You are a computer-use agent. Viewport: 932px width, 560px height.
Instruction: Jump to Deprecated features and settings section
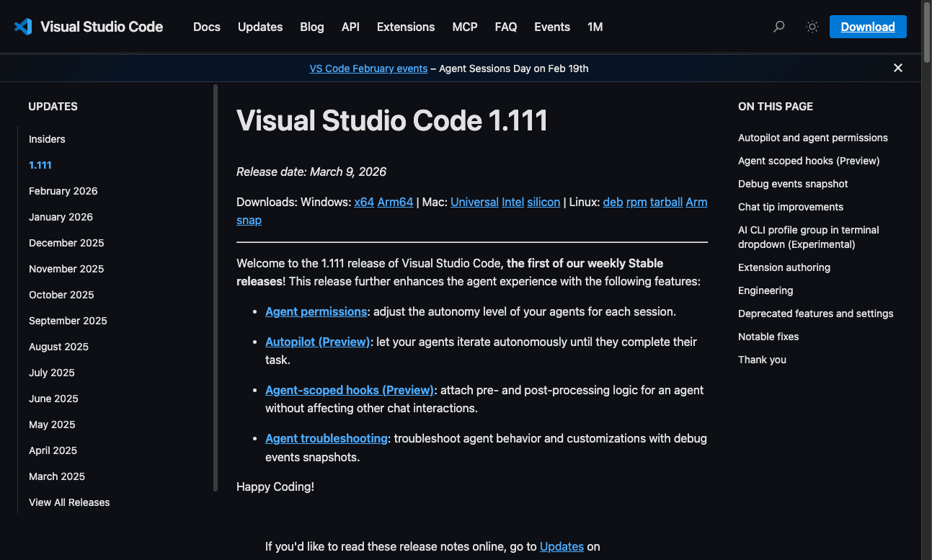click(x=816, y=314)
